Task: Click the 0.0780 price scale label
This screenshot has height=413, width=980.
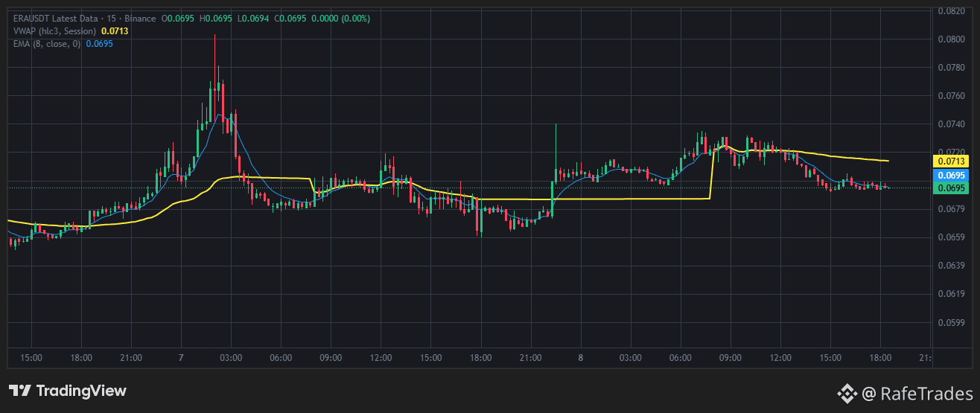Action: point(950,68)
